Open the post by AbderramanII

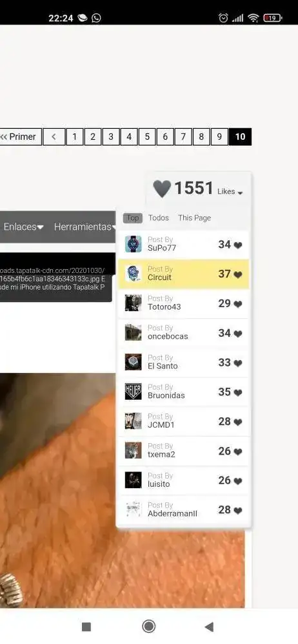[x=183, y=509]
